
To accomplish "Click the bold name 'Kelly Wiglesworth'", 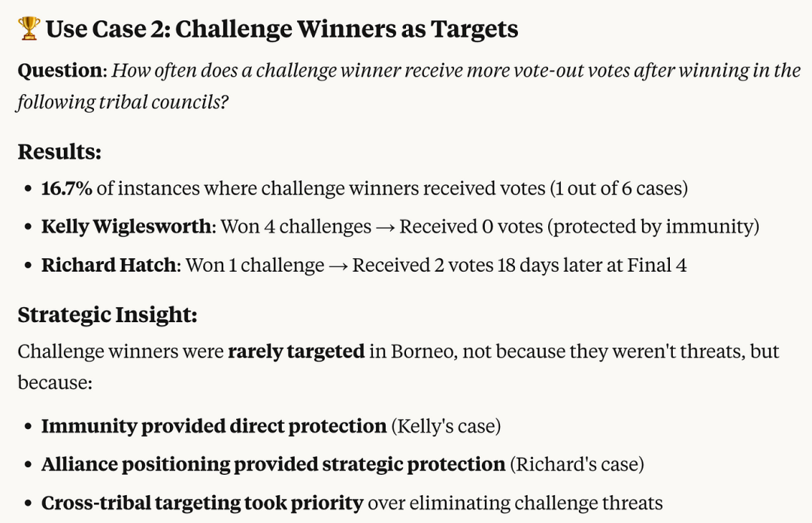I will (126, 227).
